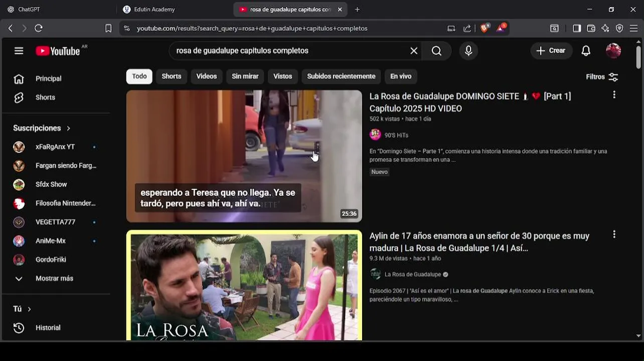Open VEGETTA777 subscription channel

(x=56, y=222)
